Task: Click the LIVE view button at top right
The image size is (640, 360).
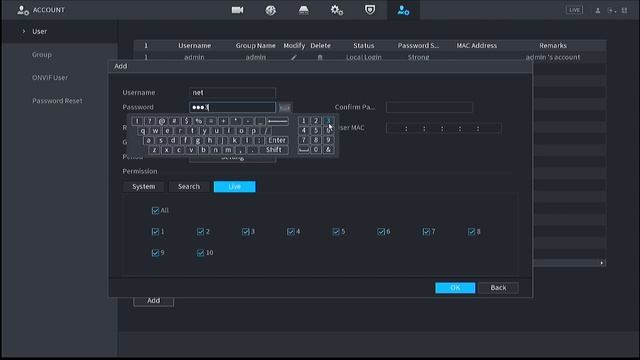Action: [x=574, y=10]
